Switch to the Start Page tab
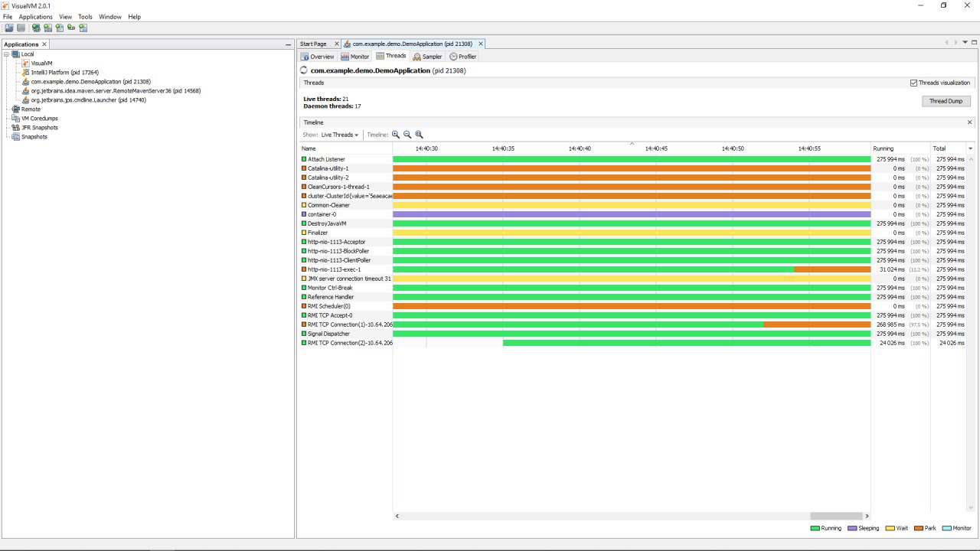This screenshot has height=551, width=980. pyautogui.click(x=313, y=44)
